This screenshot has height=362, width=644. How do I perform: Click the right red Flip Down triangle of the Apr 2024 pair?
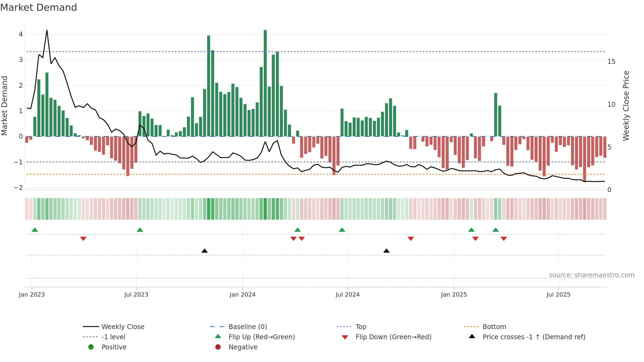(x=302, y=239)
